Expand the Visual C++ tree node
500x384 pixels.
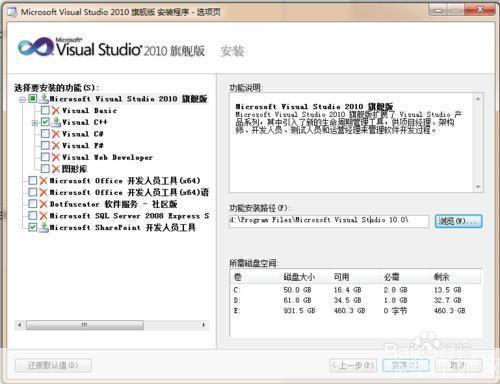click(35, 123)
